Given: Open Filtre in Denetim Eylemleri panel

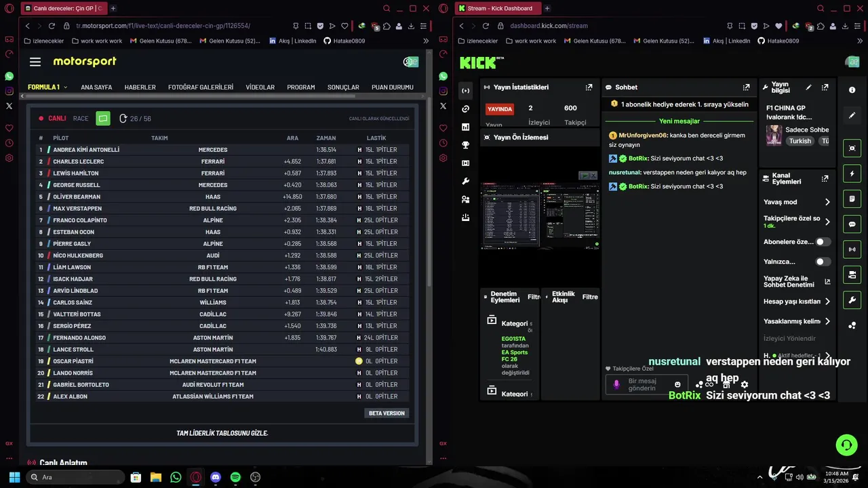Looking at the screenshot, I should (x=533, y=297).
